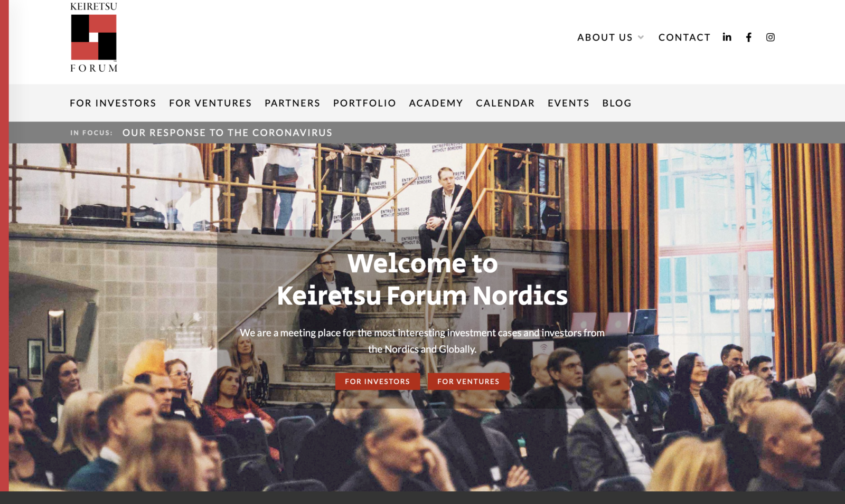Viewport: 845px width, 504px height.
Task: Click the Welcome to Keiretsu Forum Nordics heading
Action: click(x=422, y=279)
